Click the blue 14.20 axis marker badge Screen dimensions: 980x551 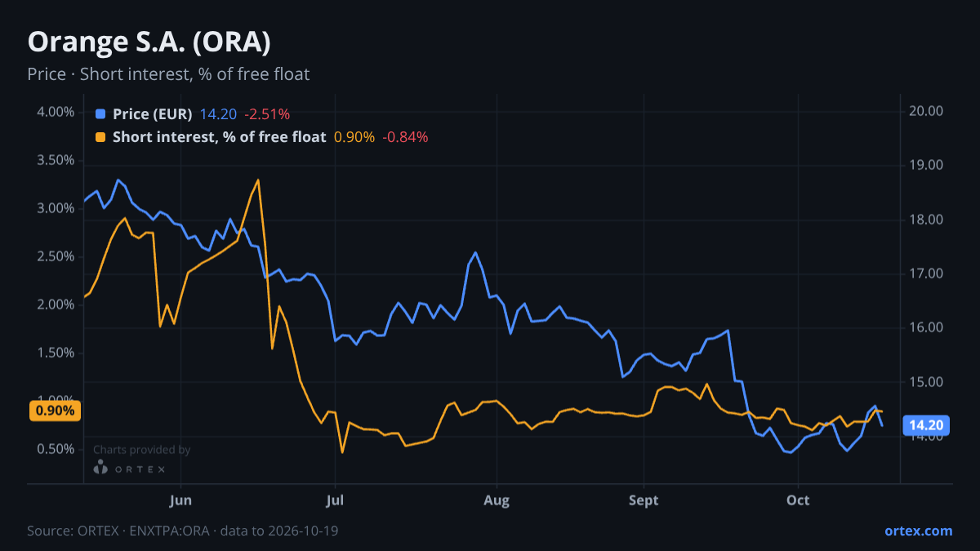926,425
